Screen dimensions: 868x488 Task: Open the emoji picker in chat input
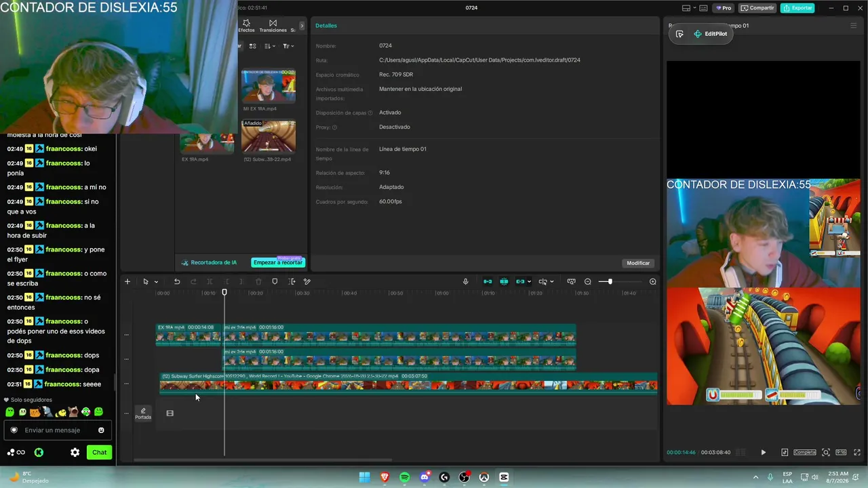point(101,430)
